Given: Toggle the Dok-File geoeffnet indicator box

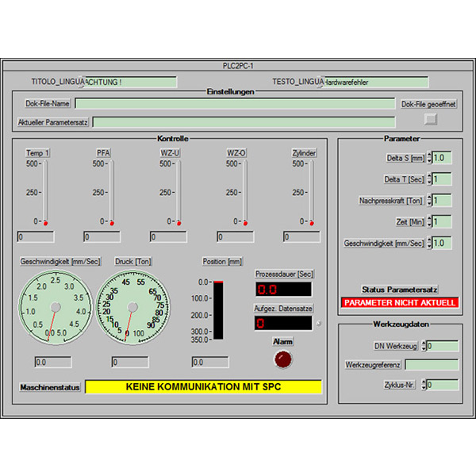Looking at the screenshot, I should [x=431, y=119].
